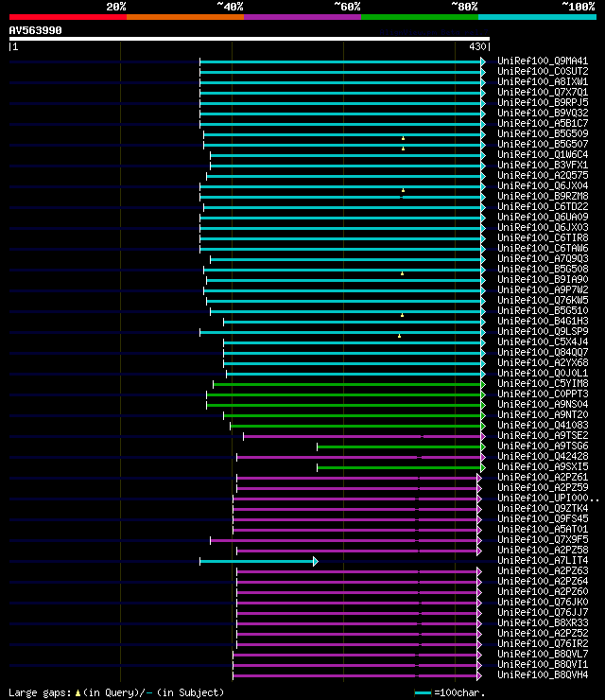Select the UniRef100_B3VFX1 label
The image size is (605, 700).
click(543, 165)
